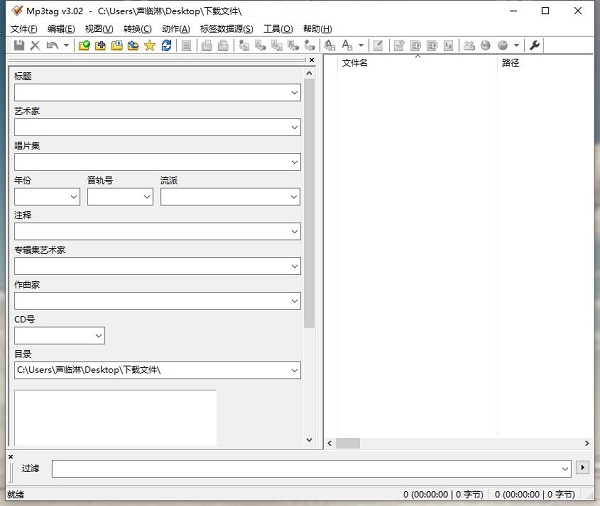Click the Add directory folder-plus icon
Screen dimensions: 600x506
point(100,45)
